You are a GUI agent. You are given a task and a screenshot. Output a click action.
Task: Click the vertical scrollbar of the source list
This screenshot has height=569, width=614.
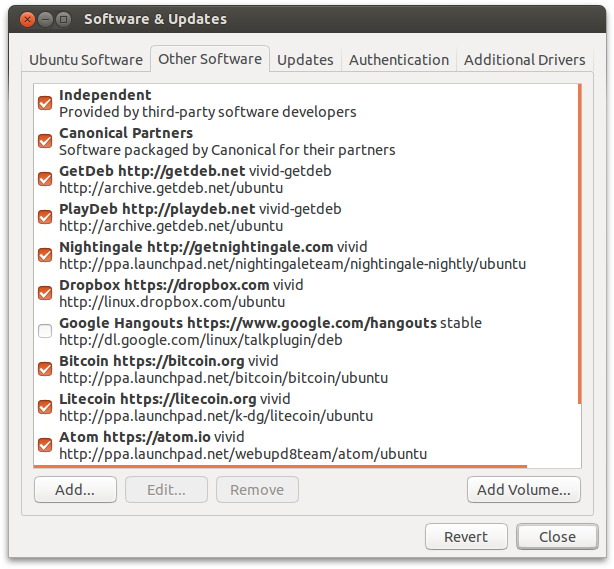click(x=580, y=244)
